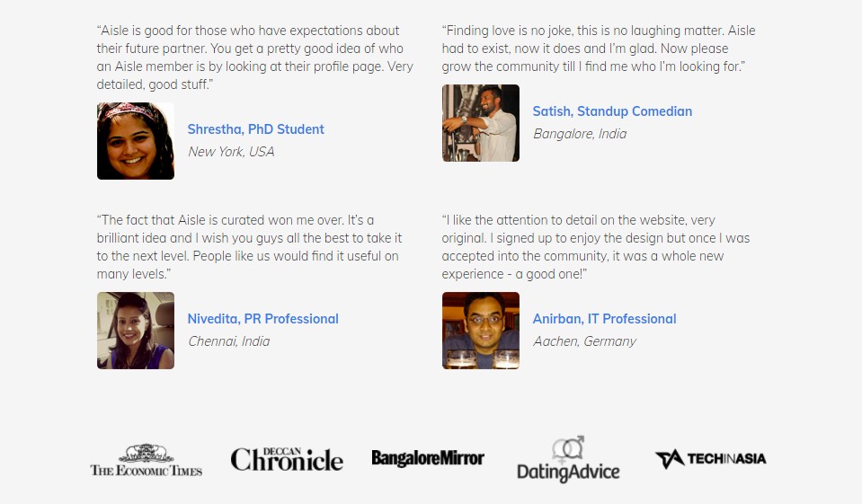Select the Chennai, India location text

click(x=228, y=341)
